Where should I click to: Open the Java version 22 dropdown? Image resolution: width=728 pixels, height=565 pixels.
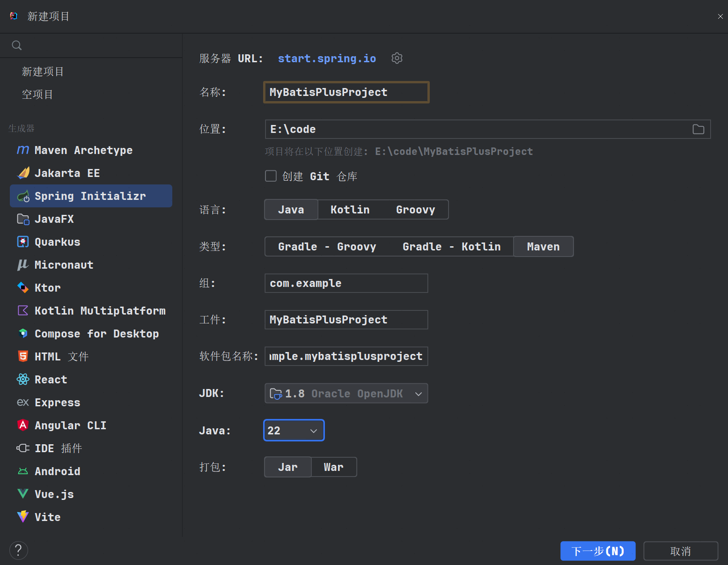click(x=294, y=431)
